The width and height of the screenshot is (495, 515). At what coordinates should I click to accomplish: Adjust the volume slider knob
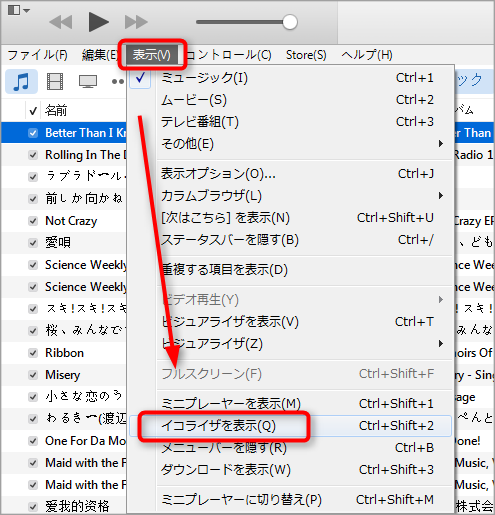click(x=290, y=22)
